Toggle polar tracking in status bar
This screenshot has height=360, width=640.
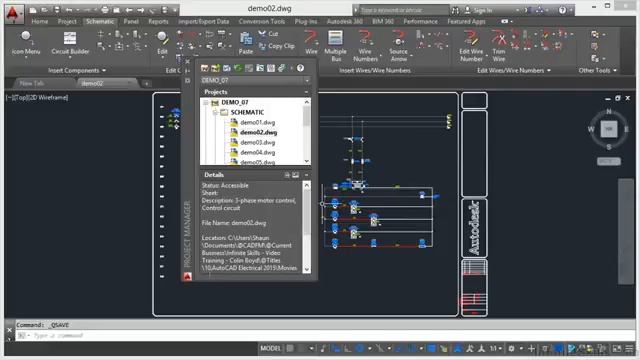(x=360, y=348)
